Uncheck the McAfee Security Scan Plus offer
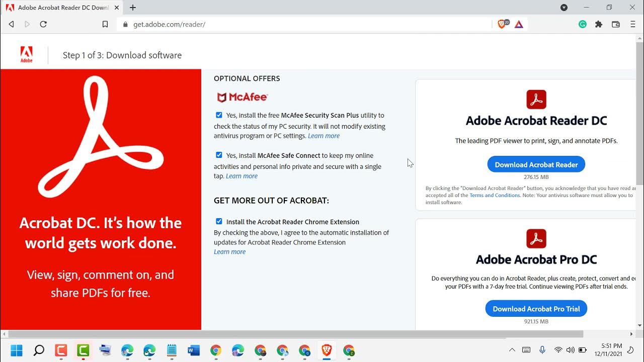Image resolution: width=644 pixels, height=362 pixels. point(219,115)
